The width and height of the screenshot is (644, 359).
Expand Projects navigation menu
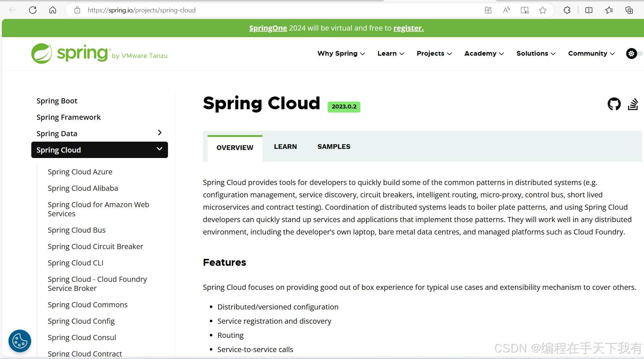point(435,54)
